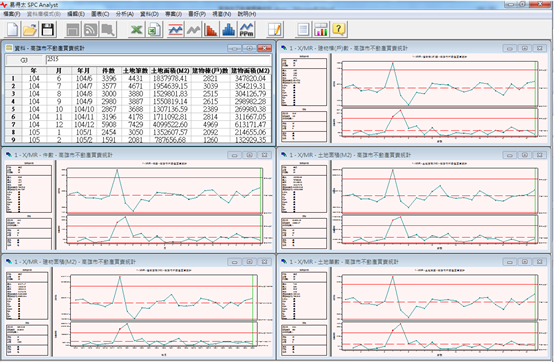Select row header 7 in data table

(x=13, y=125)
